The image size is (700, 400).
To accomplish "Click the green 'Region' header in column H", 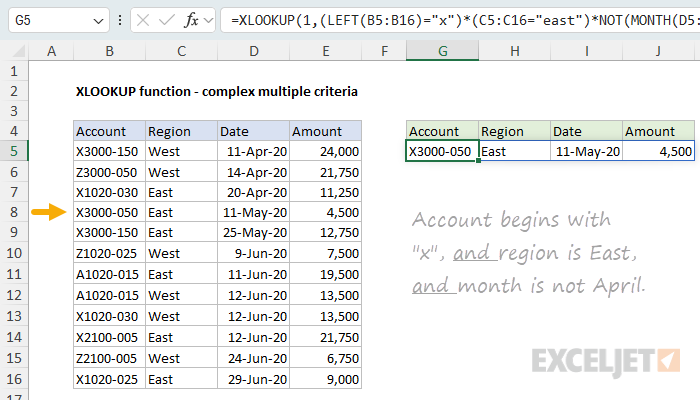I will pyautogui.click(x=515, y=131).
